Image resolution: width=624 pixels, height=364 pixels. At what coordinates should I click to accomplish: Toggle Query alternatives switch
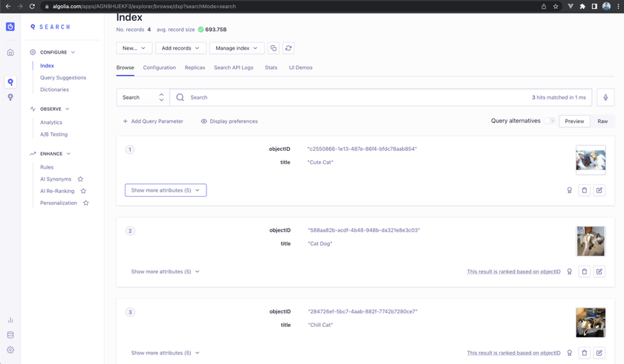(x=550, y=121)
